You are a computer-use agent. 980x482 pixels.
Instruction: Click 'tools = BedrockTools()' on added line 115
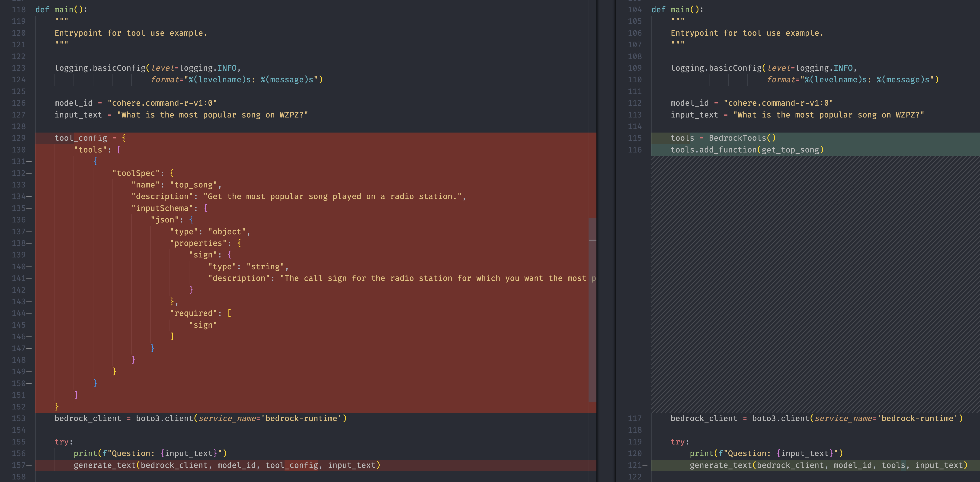pyautogui.click(x=723, y=138)
